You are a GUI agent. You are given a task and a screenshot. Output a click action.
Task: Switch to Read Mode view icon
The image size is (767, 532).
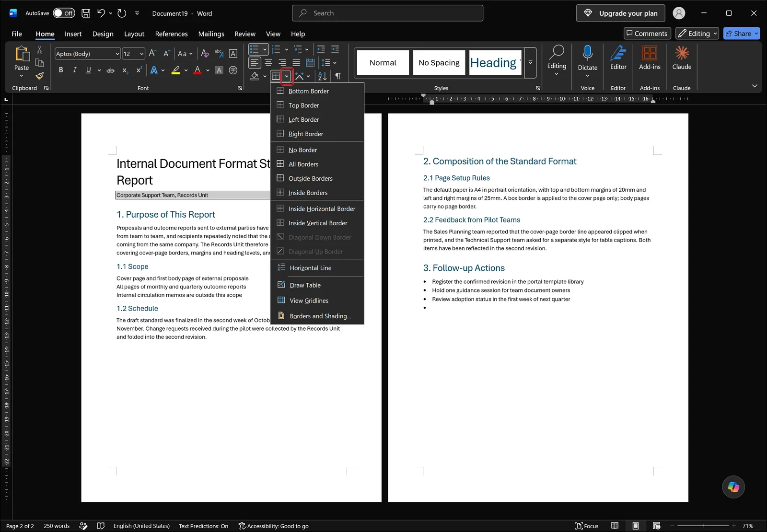[x=615, y=526]
